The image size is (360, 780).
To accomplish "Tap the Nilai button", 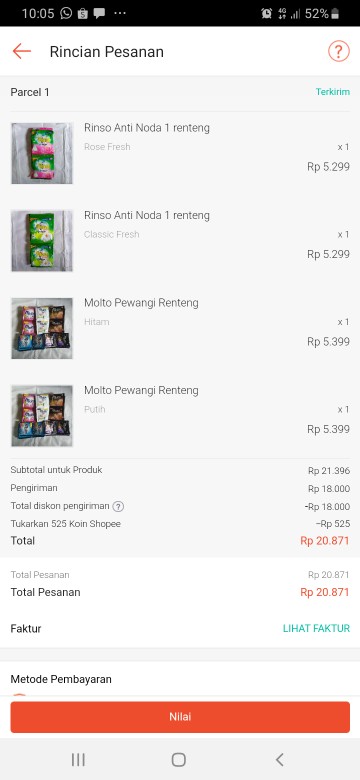I will 180,717.
